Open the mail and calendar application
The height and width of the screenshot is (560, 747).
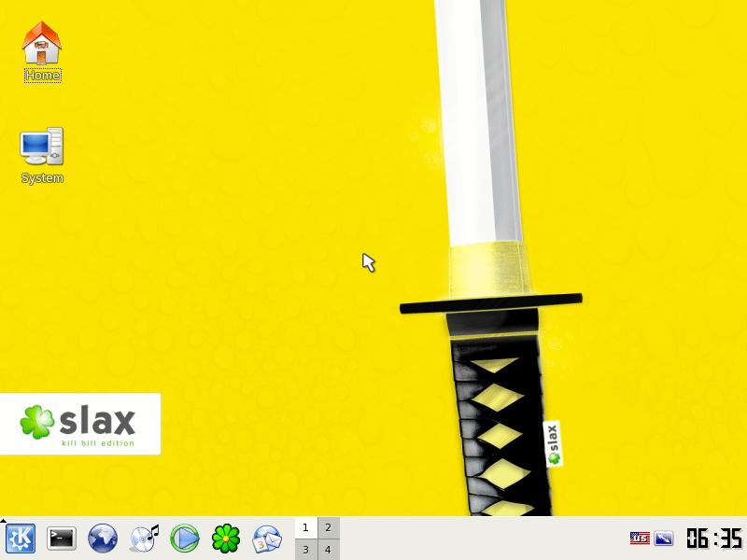pyautogui.click(x=267, y=539)
